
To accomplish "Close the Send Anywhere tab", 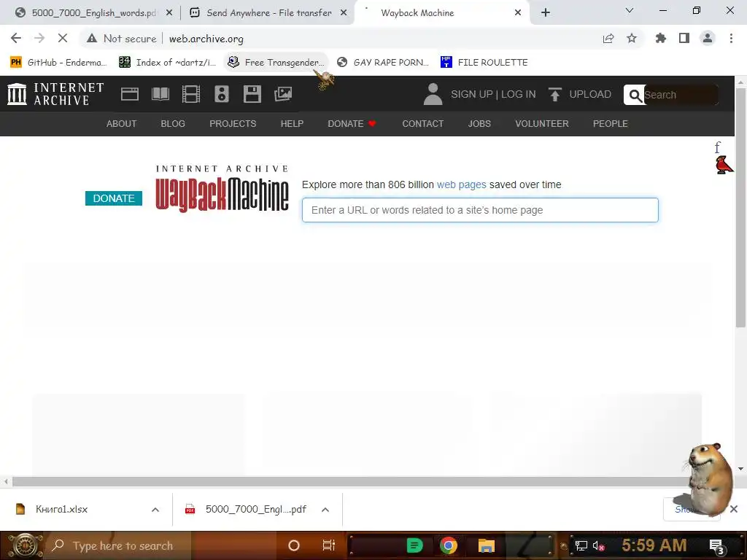I will [x=344, y=13].
